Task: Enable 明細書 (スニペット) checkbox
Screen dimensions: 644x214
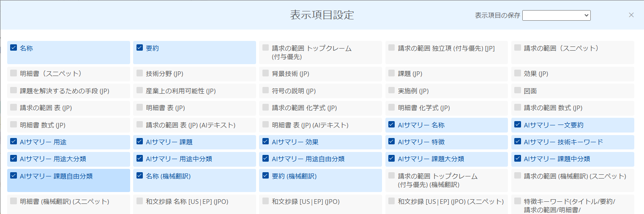Action: point(14,73)
